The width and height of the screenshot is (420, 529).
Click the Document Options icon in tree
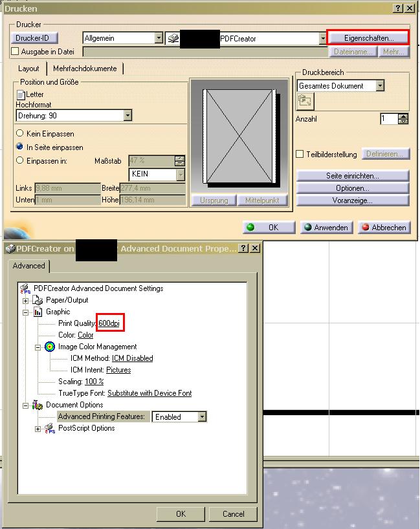click(38, 405)
